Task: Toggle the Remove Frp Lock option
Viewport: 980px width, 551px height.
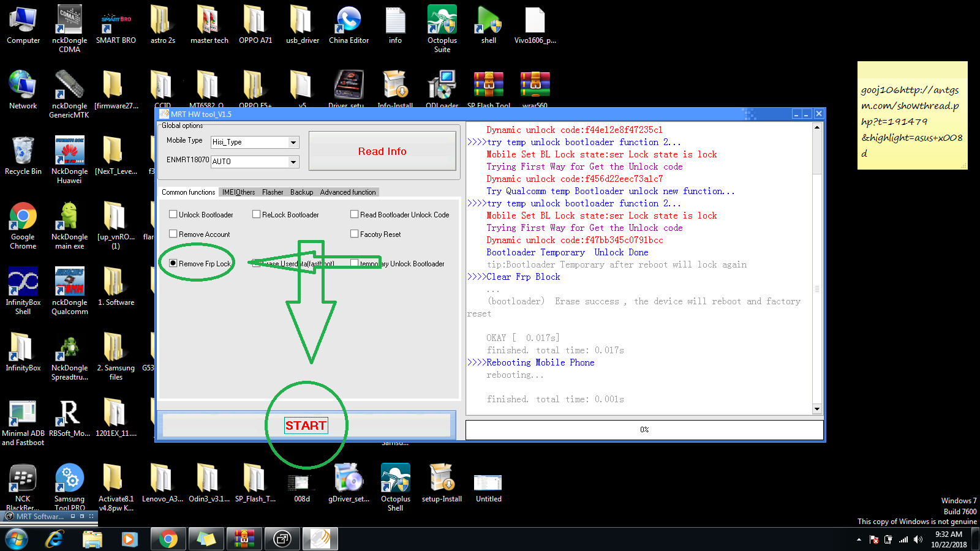Action: [173, 263]
